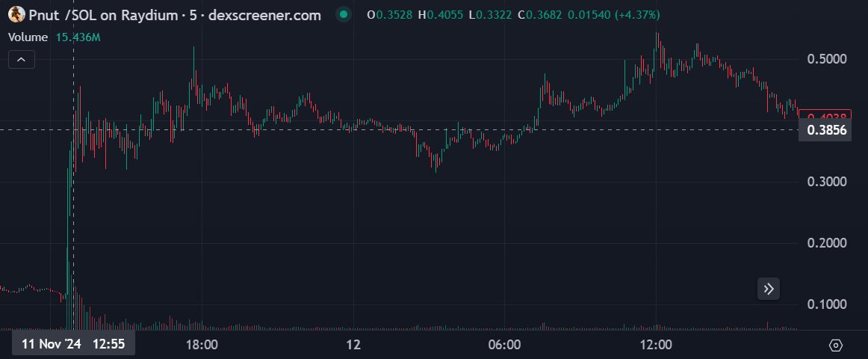
Task: Click the 12 date label on time axis
Action: click(x=353, y=345)
